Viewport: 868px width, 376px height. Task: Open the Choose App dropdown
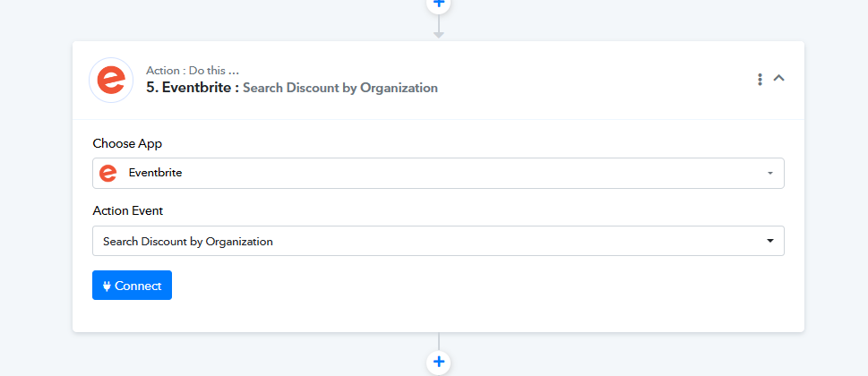pyautogui.click(x=438, y=173)
